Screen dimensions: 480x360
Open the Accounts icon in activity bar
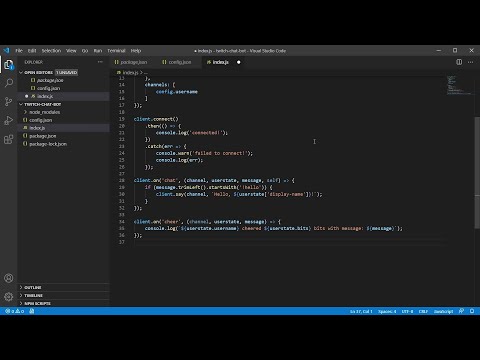pos(9,278)
